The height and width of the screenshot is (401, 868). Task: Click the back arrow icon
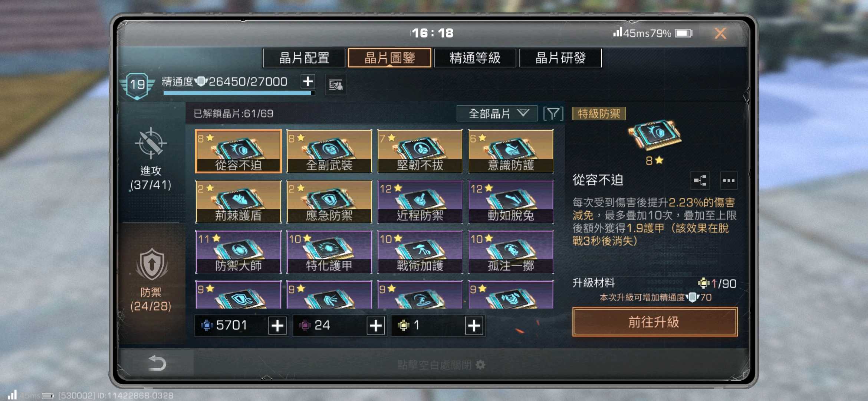[157, 363]
